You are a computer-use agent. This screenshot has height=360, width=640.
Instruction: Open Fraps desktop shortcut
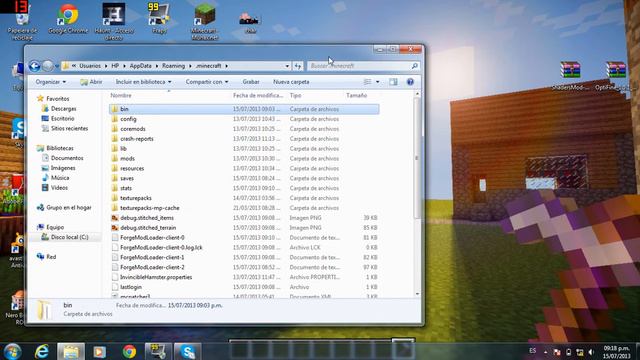pos(159,19)
